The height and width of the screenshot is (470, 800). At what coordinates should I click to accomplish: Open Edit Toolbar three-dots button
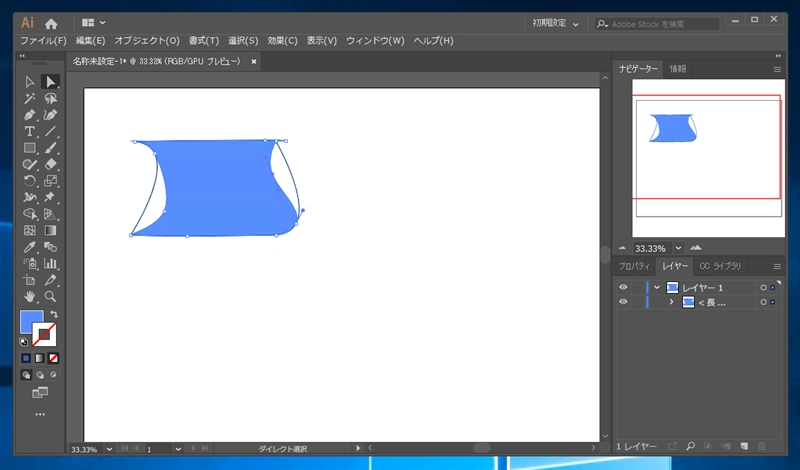pos(40,414)
